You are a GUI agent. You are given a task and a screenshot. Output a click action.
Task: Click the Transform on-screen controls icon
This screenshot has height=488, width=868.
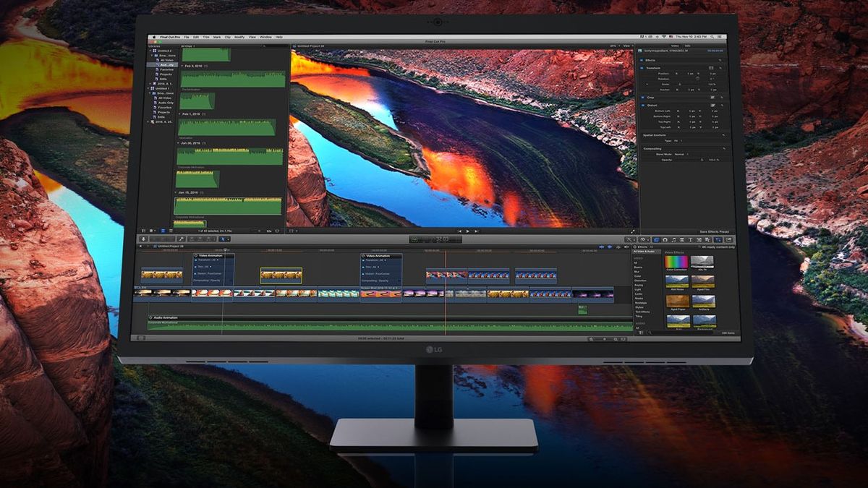pyautogui.click(x=711, y=68)
